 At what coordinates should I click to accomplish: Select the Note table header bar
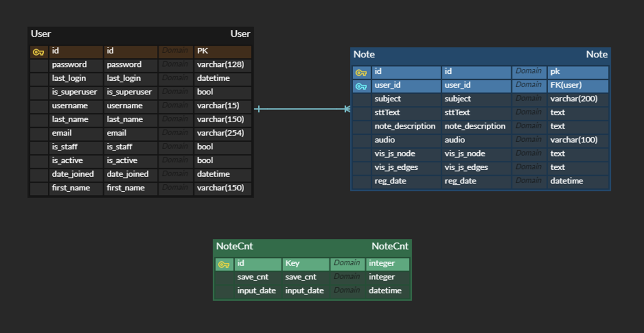[481, 55]
